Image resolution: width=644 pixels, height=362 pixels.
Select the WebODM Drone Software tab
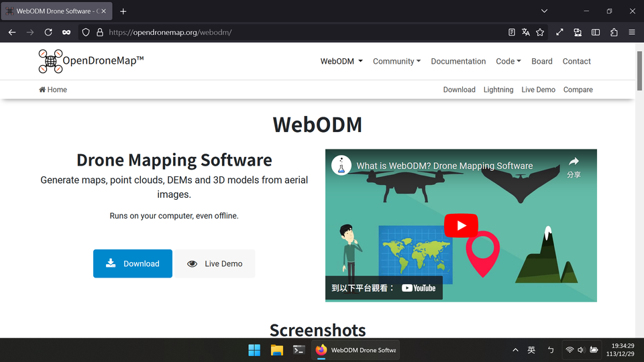[x=56, y=11]
